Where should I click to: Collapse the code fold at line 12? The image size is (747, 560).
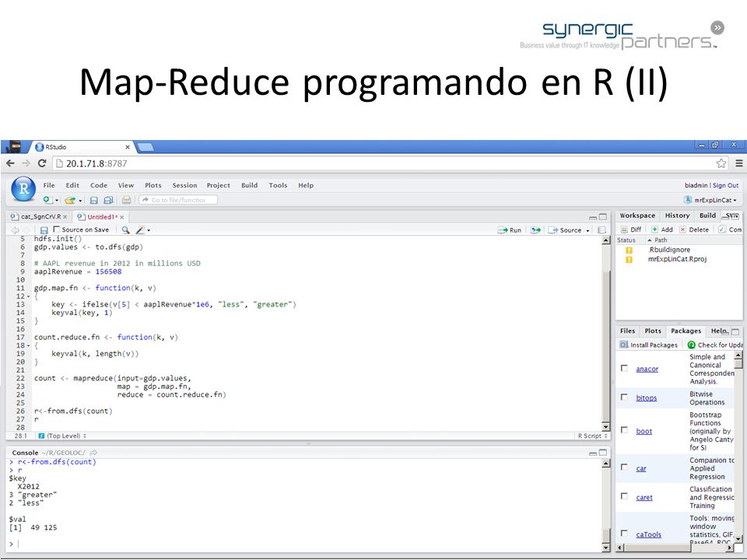pos(28,296)
